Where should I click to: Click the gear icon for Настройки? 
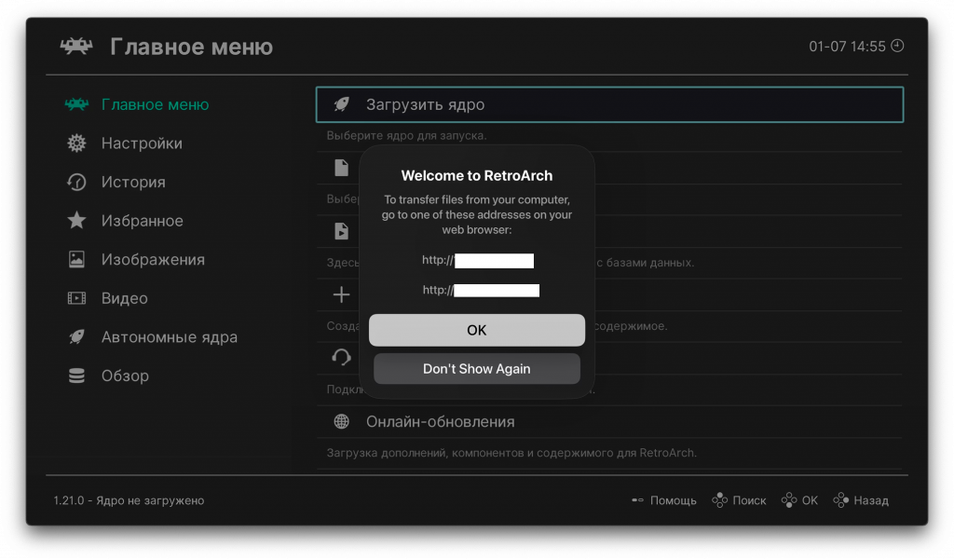(x=76, y=143)
